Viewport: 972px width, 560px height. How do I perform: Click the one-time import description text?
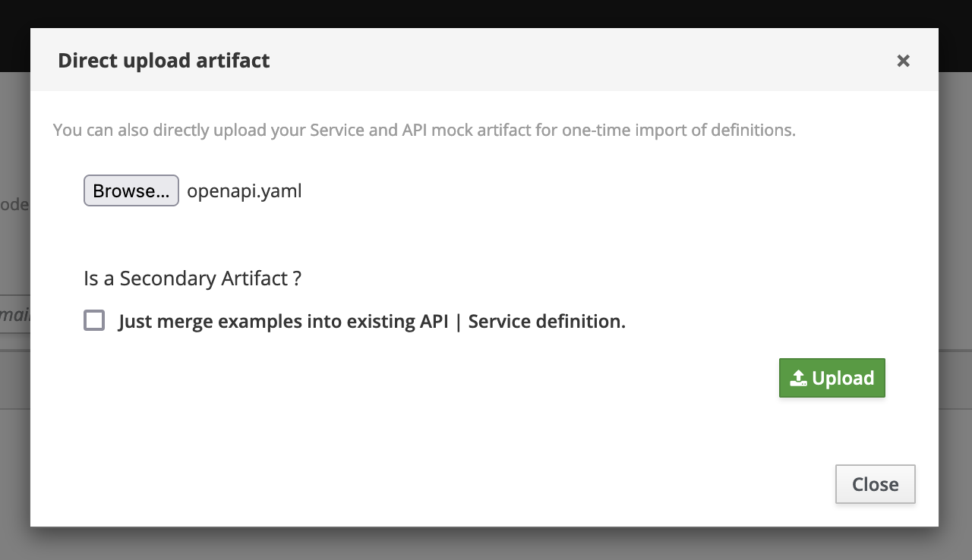(x=424, y=130)
